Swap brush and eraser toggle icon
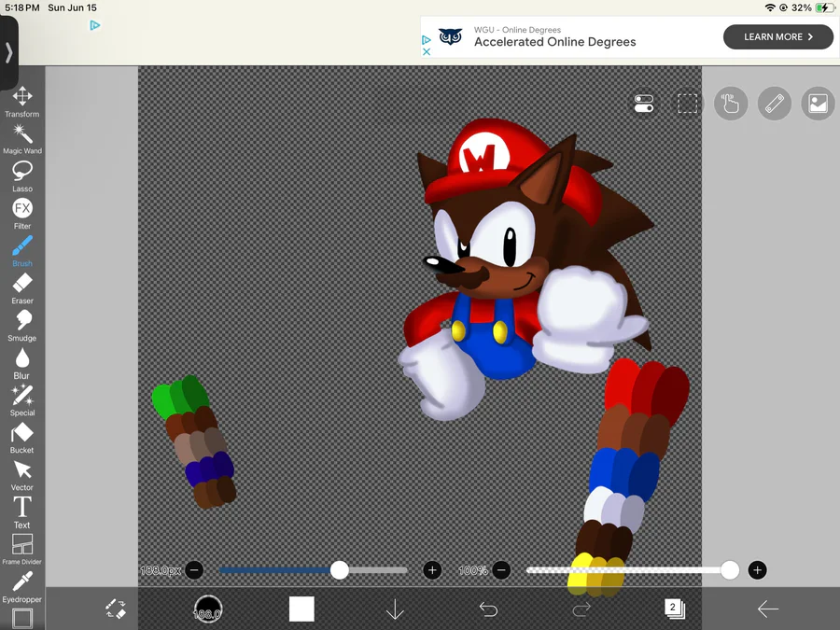840x630 pixels. [115, 609]
